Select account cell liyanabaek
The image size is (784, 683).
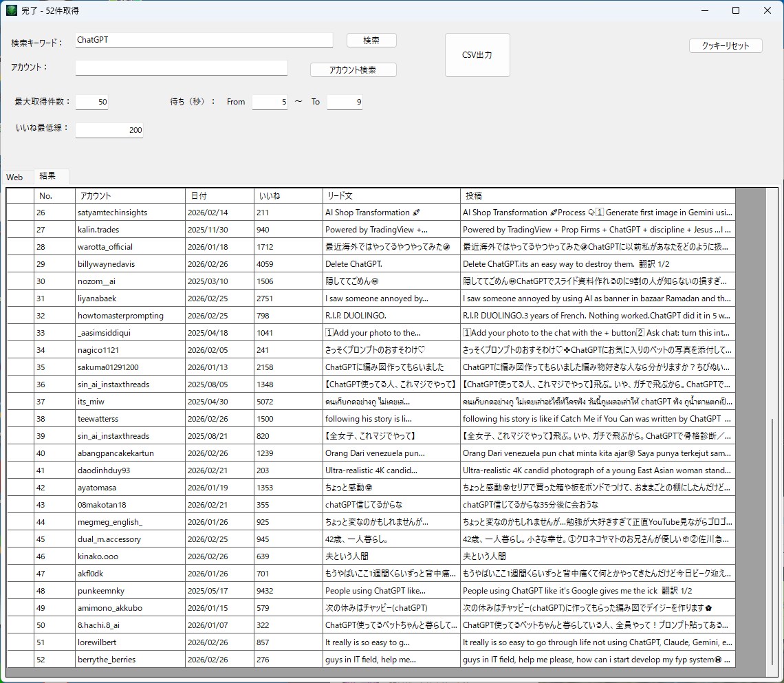click(x=130, y=299)
